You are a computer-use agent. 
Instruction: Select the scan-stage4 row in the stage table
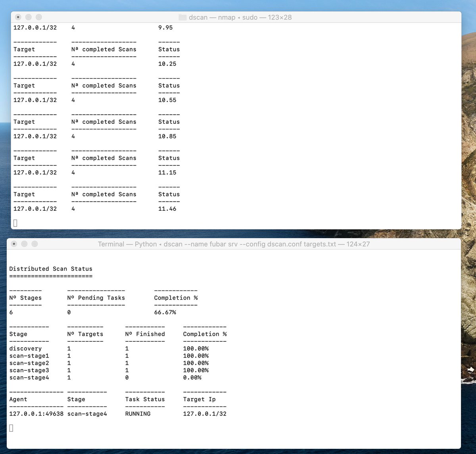point(29,377)
